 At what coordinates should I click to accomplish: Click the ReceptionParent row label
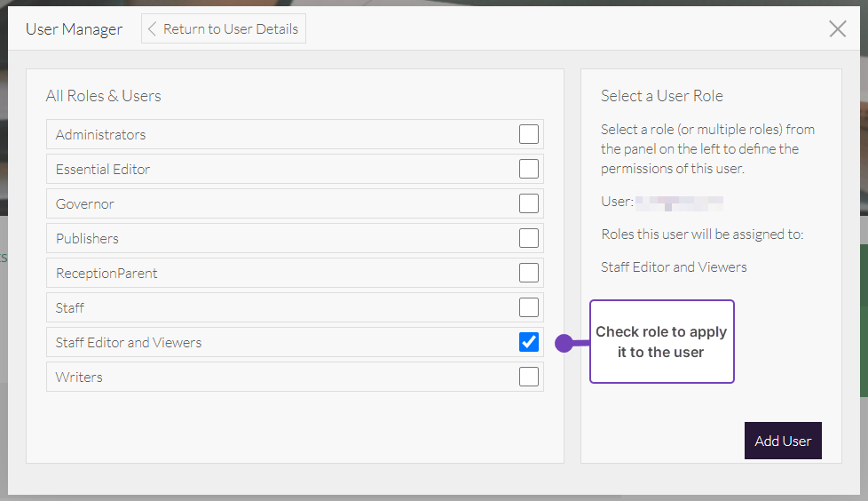coord(107,274)
